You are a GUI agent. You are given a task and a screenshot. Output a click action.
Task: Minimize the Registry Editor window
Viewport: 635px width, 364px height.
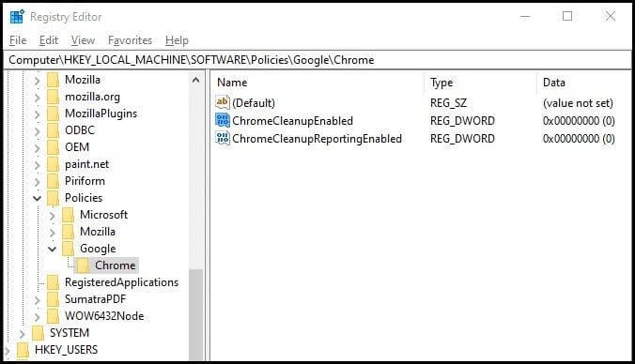tap(525, 16)
